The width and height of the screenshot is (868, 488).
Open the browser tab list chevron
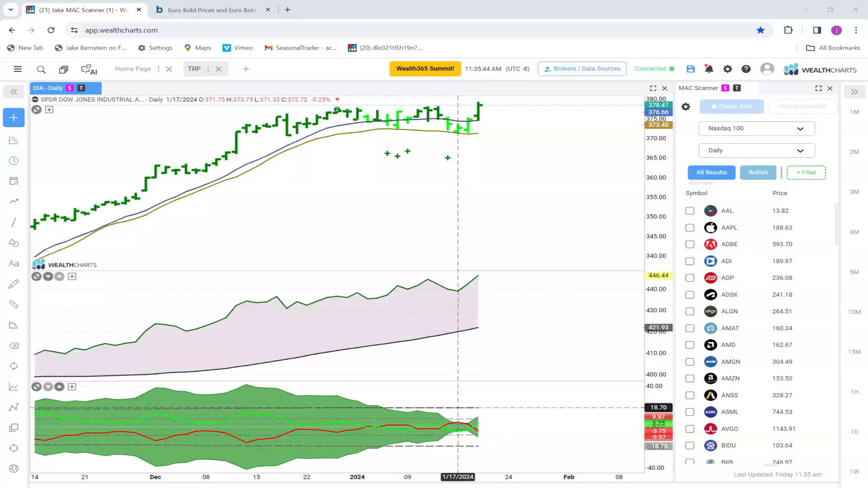11,9
